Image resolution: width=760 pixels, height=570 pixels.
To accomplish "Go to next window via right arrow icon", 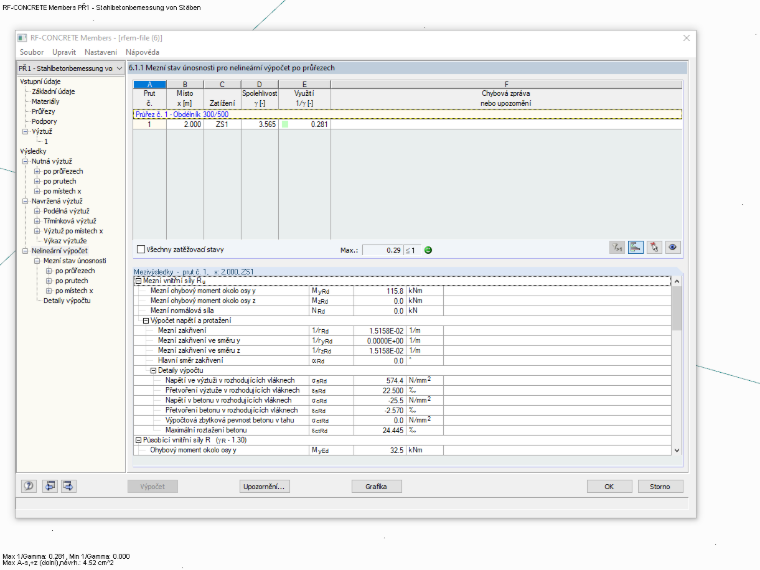I will point(68,486).
